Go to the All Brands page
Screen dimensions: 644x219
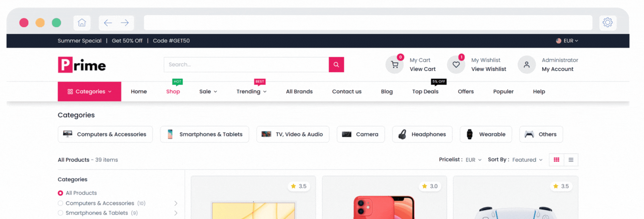click(299, 92)
